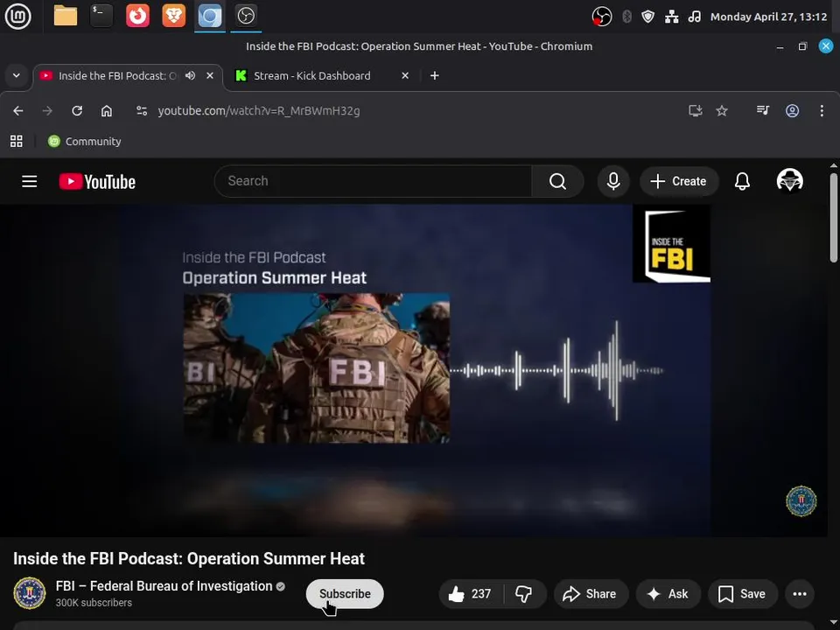This screenshot has height=630, width=840.
Task: Open the media controls toolbar icon
Action: [x=763, y=111]
